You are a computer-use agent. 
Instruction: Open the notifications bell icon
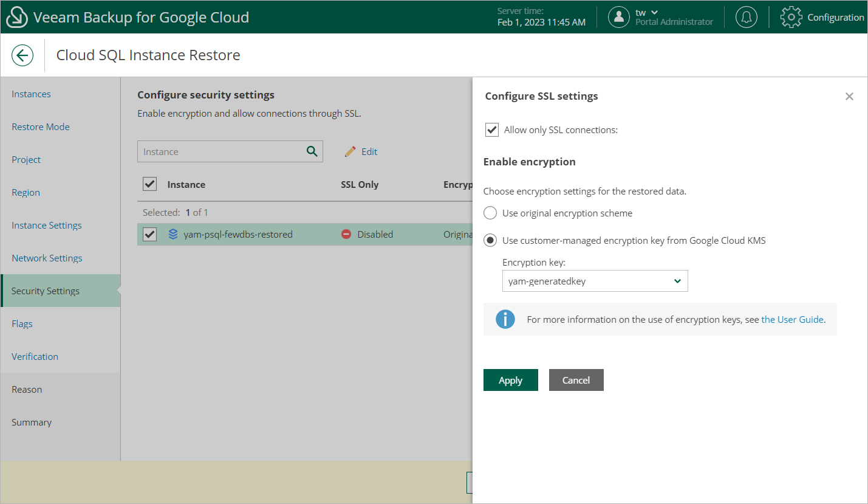[747, 17]
